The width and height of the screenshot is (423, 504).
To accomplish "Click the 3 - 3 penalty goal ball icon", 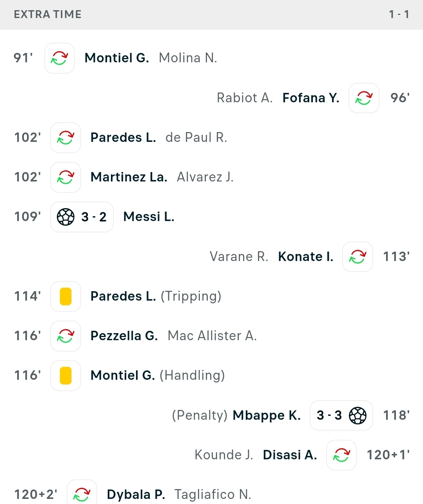I will point(358,415).
